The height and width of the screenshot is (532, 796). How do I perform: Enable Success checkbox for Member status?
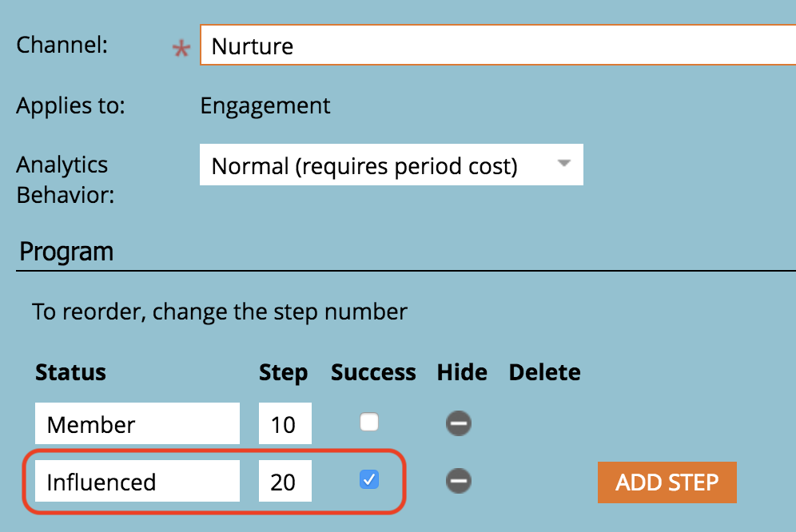(x=368, y=423)
